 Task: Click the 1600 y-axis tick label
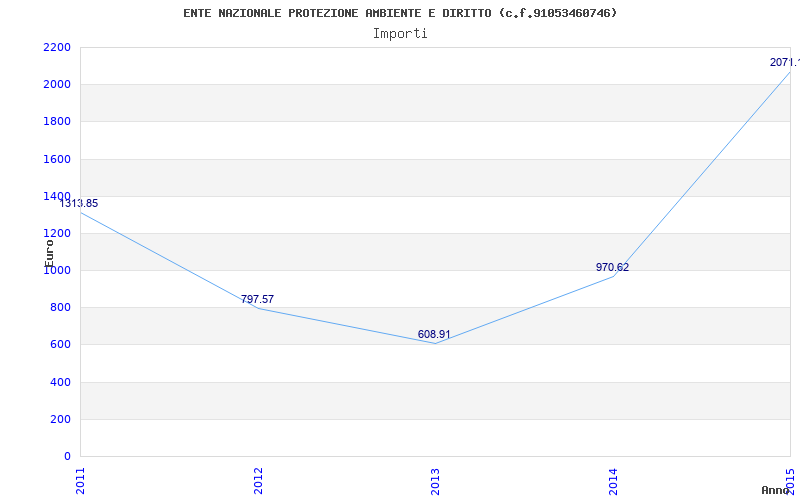pyautogui.click(x=57, y=159)
